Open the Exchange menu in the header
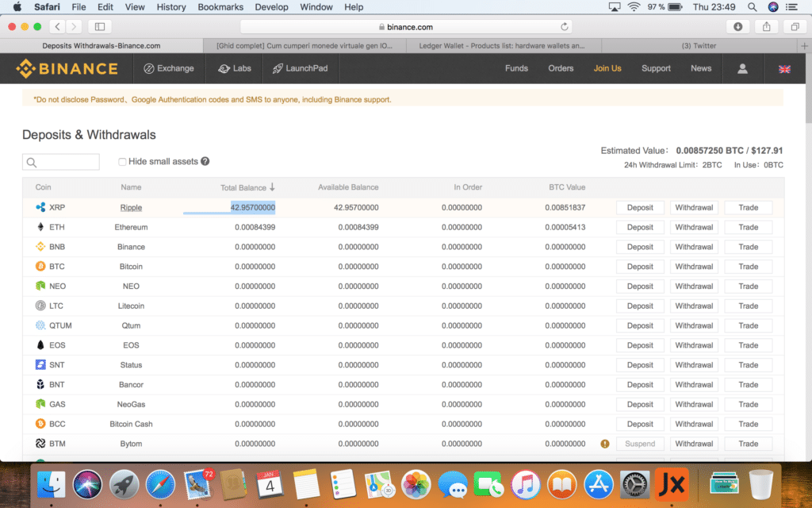This screenshot has width=812, height=508. 169,68
